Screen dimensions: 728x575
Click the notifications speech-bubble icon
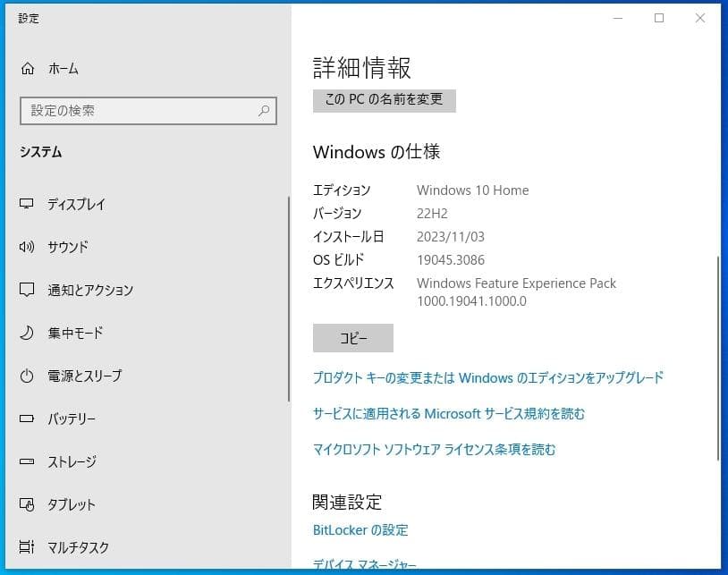click(27, 290)
